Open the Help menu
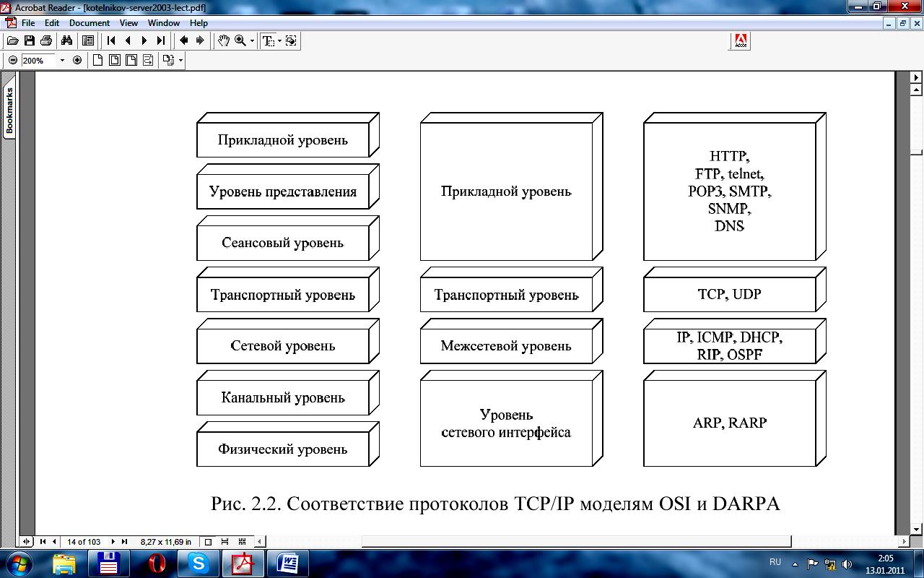This screenshot has height=578, width=924. pyautogui.click(x=199, y=23)
